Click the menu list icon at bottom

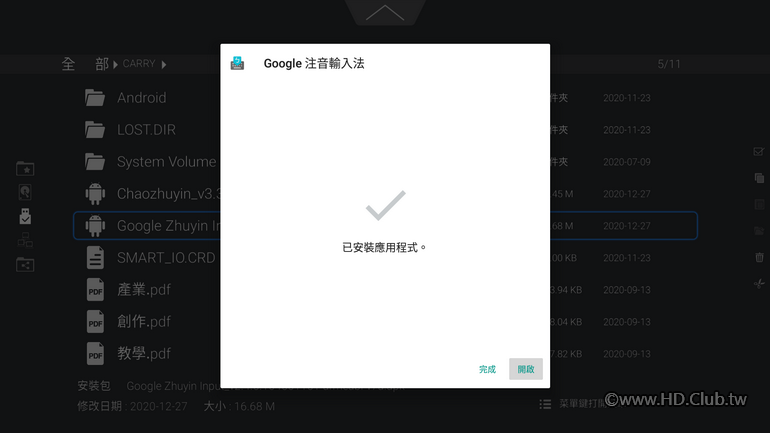[x=545, y=404]
